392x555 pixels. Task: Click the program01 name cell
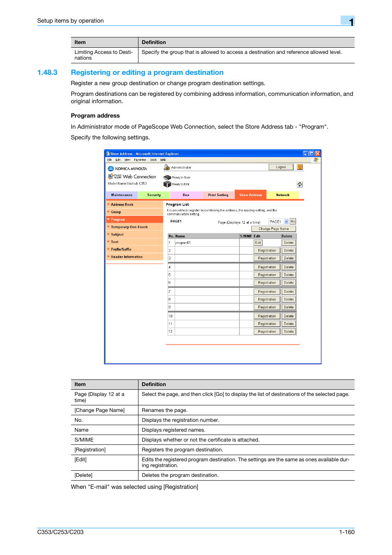coord(207,243)
